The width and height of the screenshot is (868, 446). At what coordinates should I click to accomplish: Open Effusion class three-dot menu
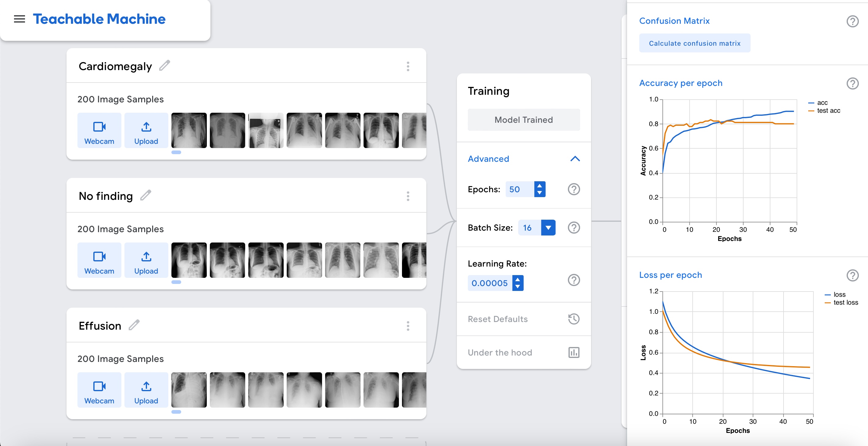point(408,326)
